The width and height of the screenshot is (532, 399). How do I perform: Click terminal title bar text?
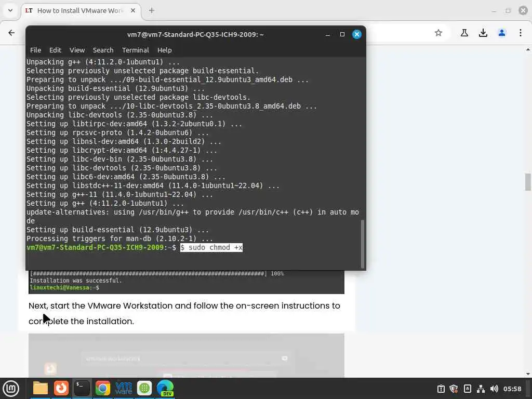[x=195, y=35]
